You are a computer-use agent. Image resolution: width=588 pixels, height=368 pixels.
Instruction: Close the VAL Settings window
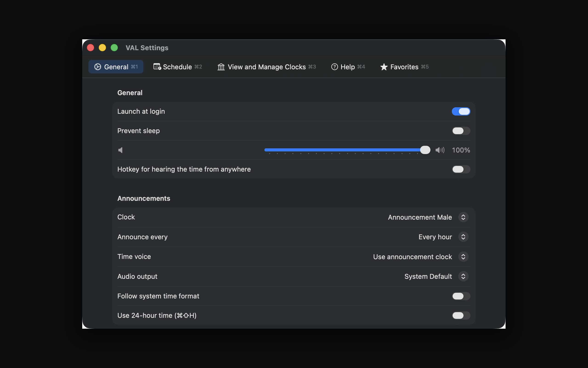pos(91,48)
